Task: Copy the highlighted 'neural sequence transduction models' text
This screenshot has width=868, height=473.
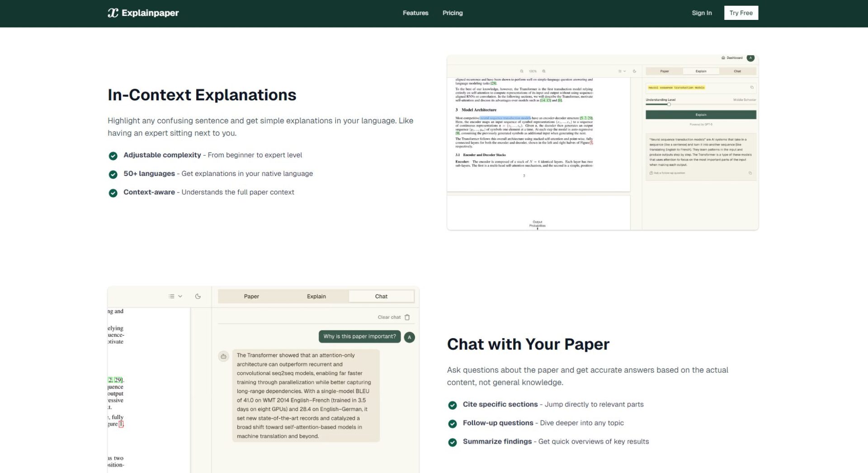Action: click(x=752, y=88)
